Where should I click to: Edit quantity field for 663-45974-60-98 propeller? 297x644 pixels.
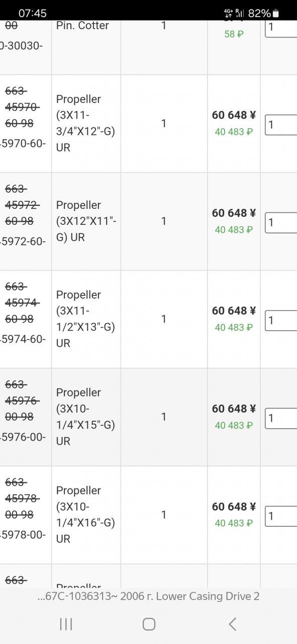pos(281,320)
